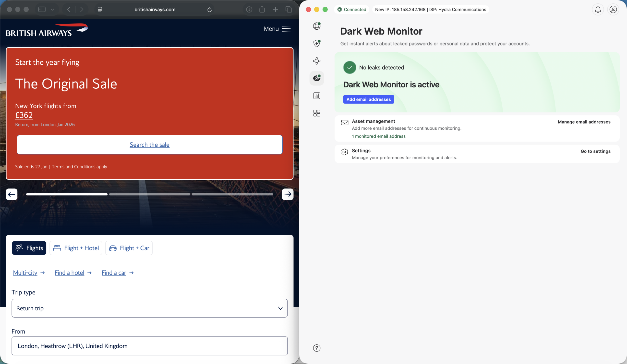Jump to third carousel slide indicator
The height and width of the screenshot is (364, 627).
(232, 194)
